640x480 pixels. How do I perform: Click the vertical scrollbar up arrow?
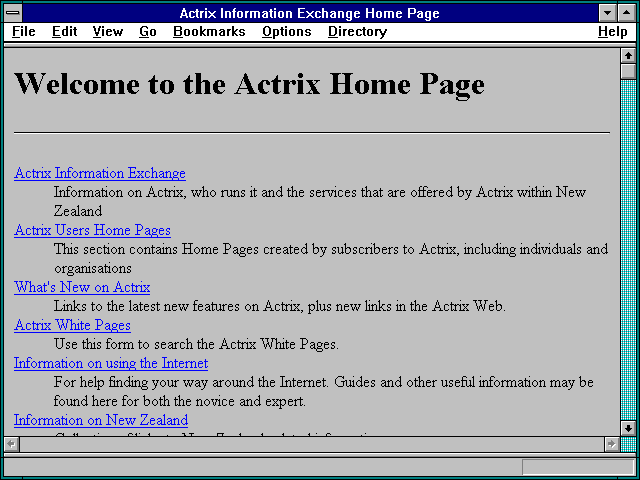coord(628,56)
